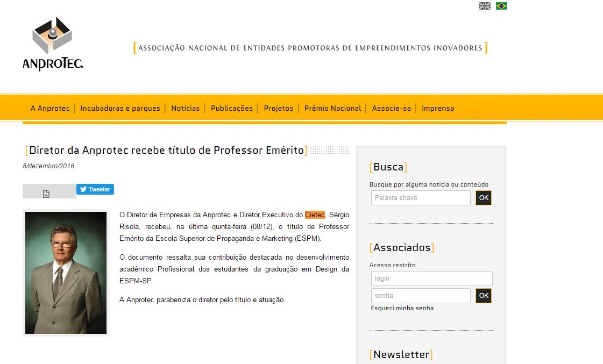Click the Newsletter section heading
The image size is (603, 364).
click(401, 354)
